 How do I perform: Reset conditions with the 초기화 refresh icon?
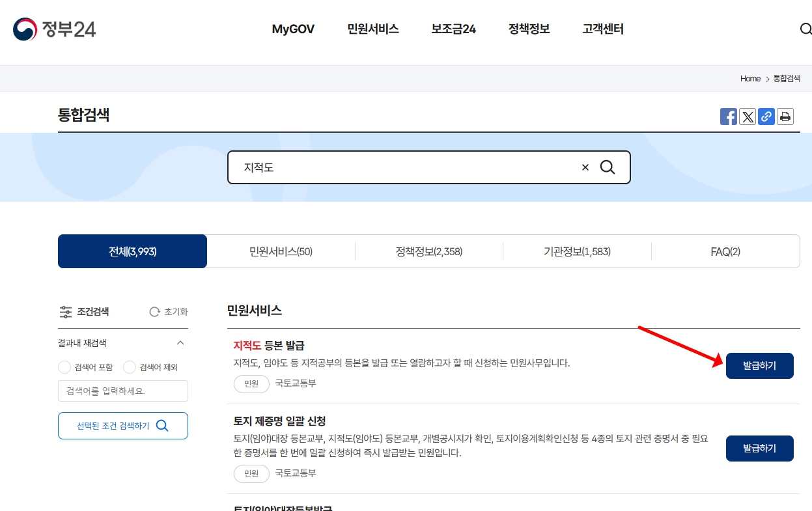(x=154, y=312)
